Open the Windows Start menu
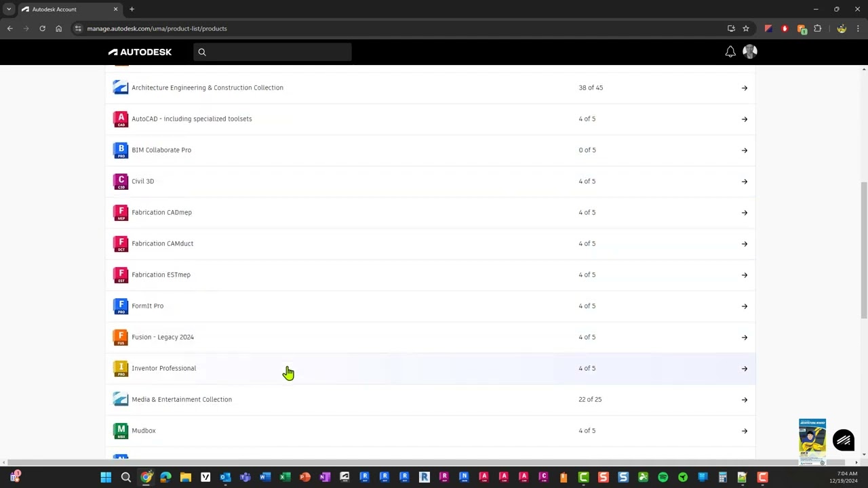Viewport: 868px width, 488px height. click(106, 477)
